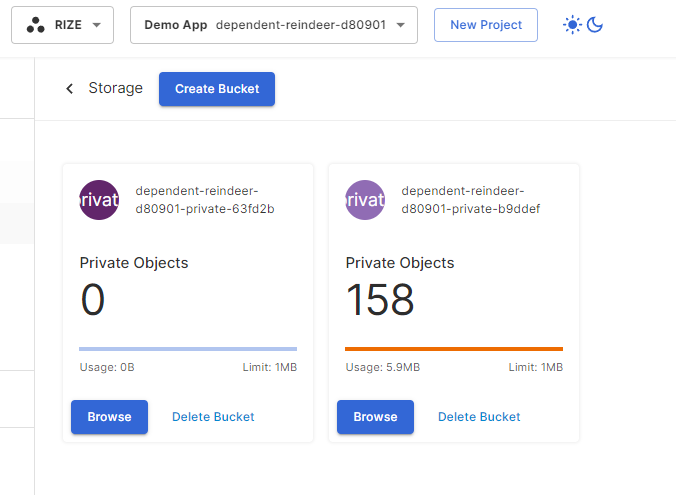Expand the RIZE organization dropdown arrow
The width and height of the screenshot is (676, 495).
click(x=96, y=25)
